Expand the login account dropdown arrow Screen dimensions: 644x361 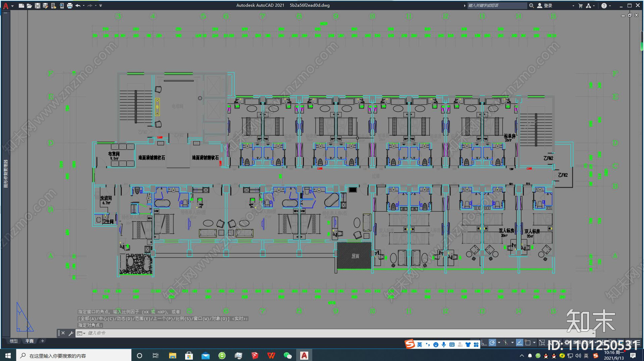tap(573, 6)
